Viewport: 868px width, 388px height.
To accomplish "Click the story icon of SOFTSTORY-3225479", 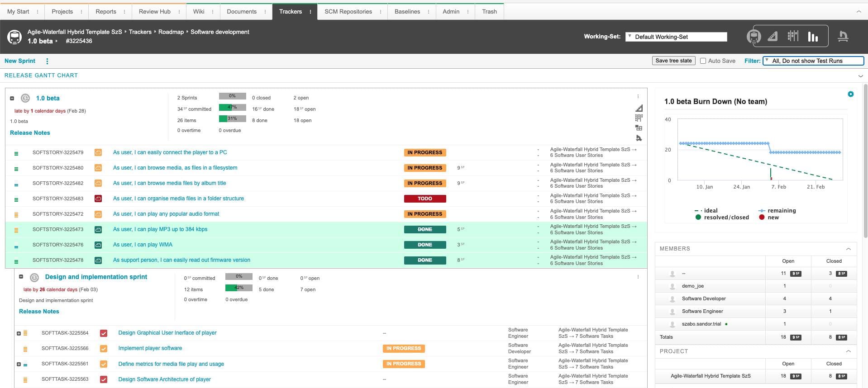I will point(98,152).
